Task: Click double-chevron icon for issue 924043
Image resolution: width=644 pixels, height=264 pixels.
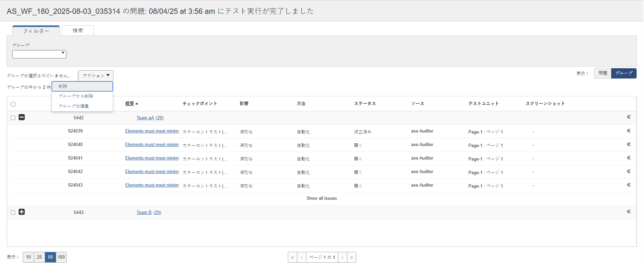Action: [x=628, y=185]
